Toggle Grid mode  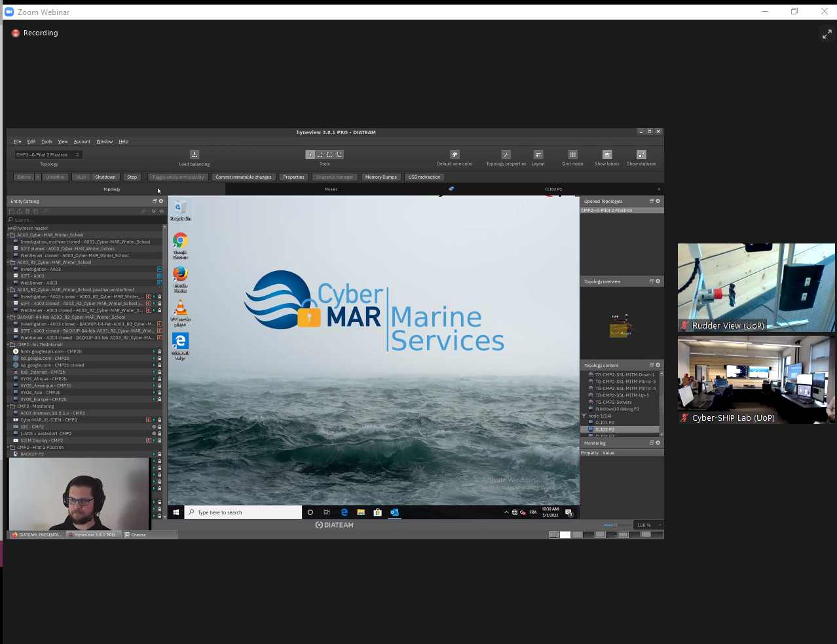tap(572, 155)
